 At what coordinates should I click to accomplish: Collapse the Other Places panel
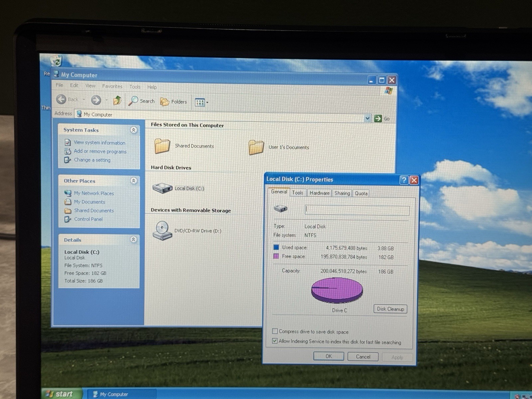coord(134,181)
